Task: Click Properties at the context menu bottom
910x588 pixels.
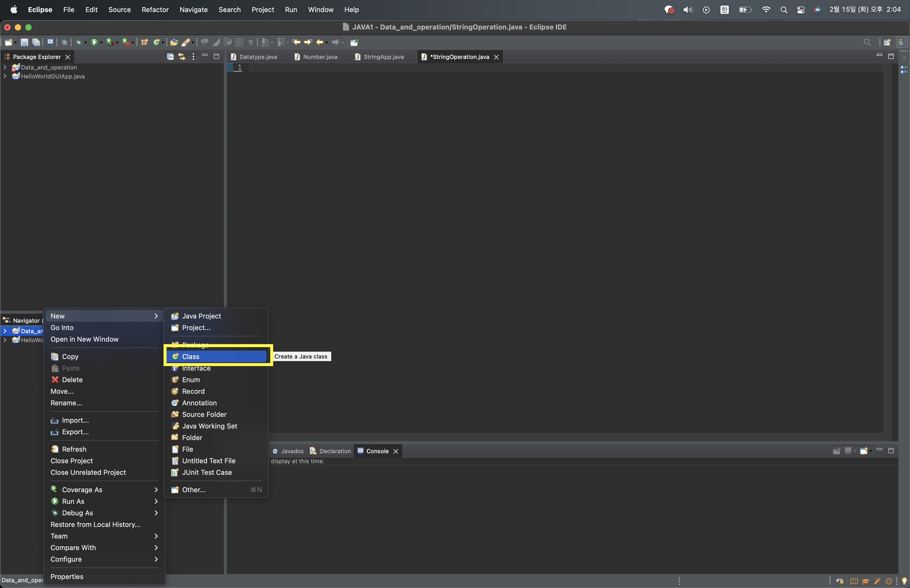Action: pyautogui.click(x=67, y=576)
